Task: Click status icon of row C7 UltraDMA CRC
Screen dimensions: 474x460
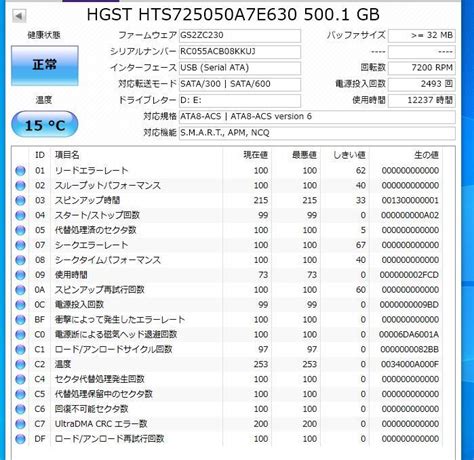Action: tap(20, 424)
